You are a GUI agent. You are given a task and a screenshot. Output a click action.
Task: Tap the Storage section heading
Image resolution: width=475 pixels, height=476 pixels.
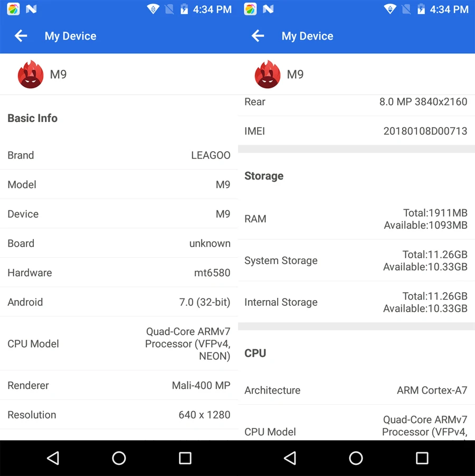tap(264, 176)
